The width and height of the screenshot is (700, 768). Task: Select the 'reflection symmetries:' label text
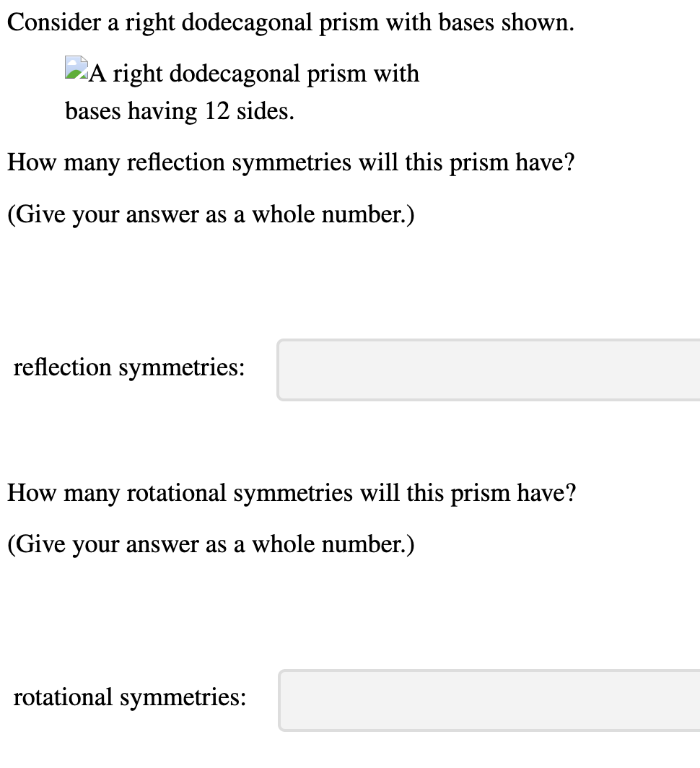coord(130,367)
